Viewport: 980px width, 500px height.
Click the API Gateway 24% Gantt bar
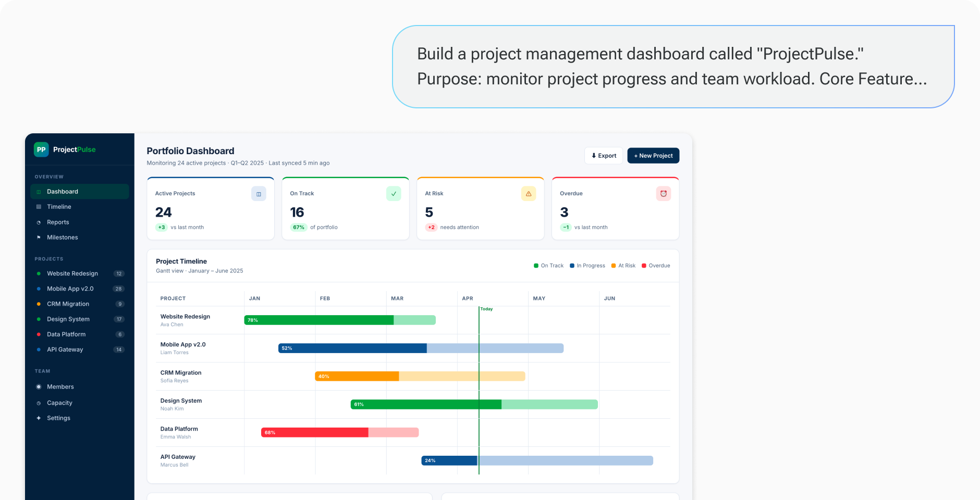click(x=537, y=461)
